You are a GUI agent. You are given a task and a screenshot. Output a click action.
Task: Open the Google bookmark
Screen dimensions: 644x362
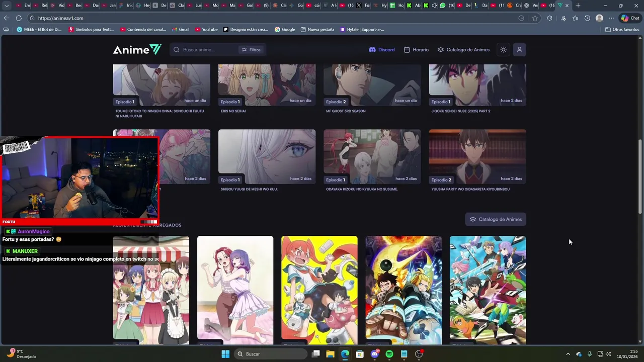[x=285, y=30]
